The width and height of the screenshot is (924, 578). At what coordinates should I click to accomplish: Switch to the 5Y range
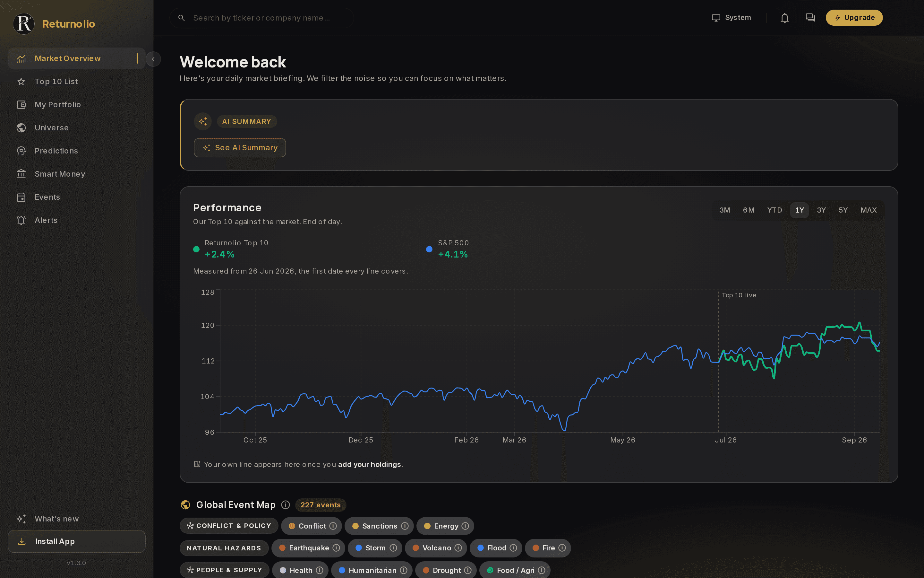843,210
